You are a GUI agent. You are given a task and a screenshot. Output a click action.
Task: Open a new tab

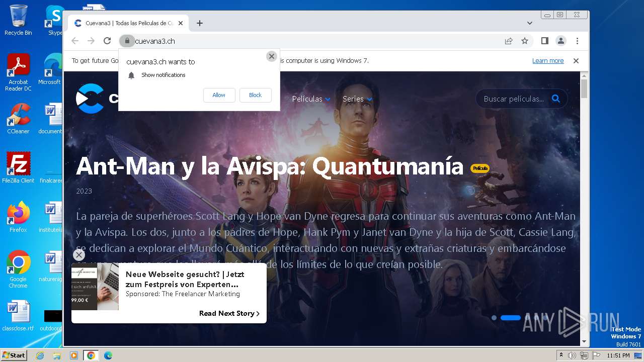point(200,23)
